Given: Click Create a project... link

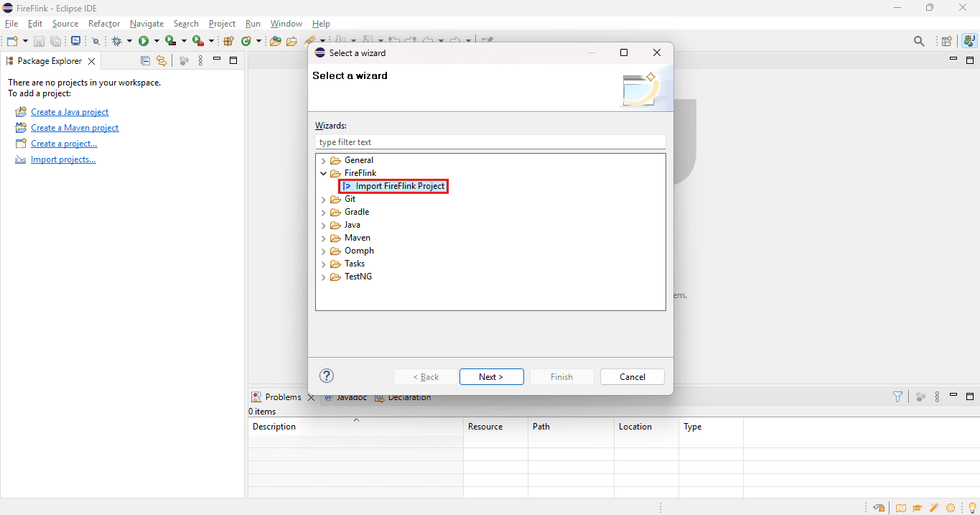Looking at the screenshot, I should tap(64, 144).
